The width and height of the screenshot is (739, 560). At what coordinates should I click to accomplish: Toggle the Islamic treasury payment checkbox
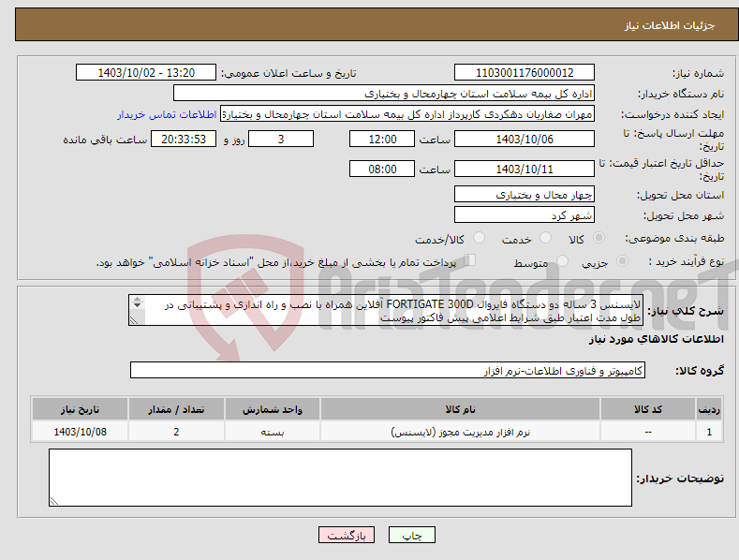tap(470, 260)
